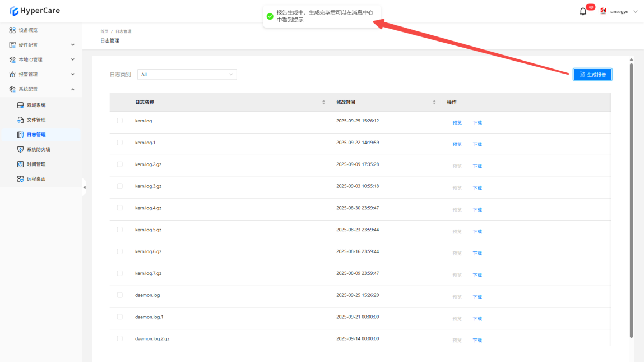Click the 设备概览 sidebar icon
The height and width of the screenshot is (362, 644).
point(12,30)
